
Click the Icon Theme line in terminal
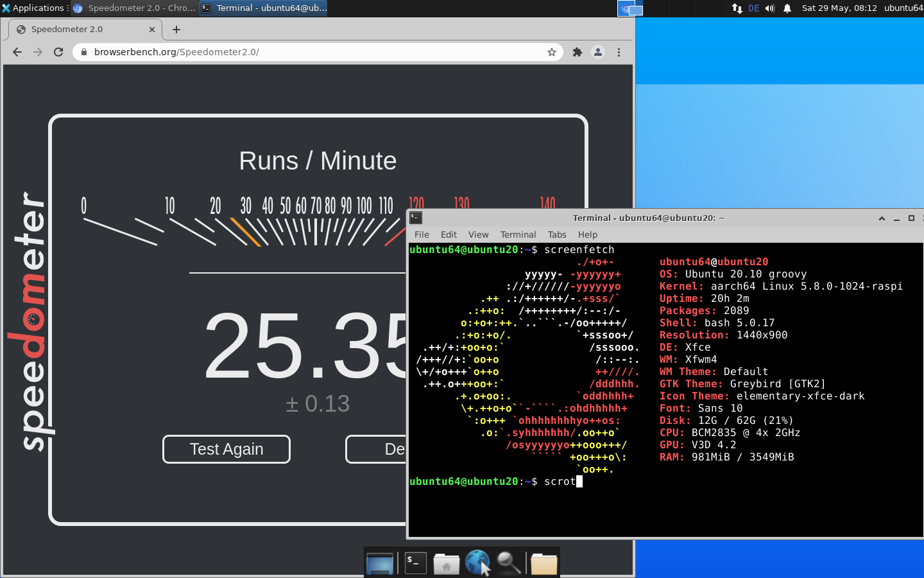pos(762,396)
